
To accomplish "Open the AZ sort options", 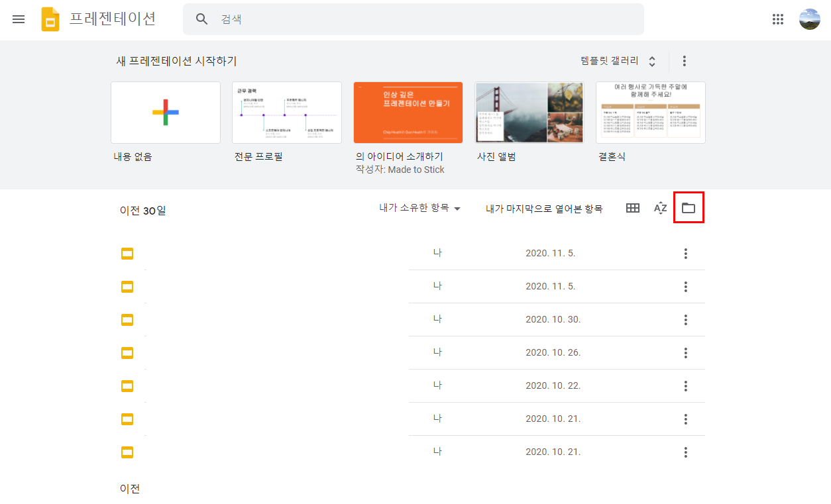I will pos(660,208).
